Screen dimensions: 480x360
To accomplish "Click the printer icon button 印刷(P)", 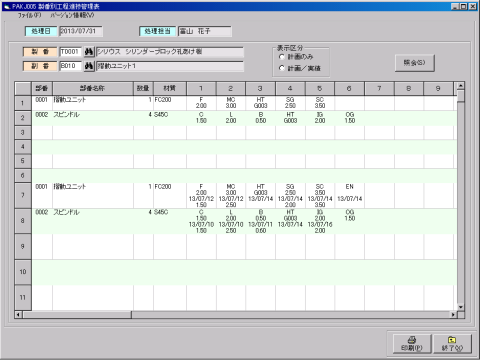I will pyautogui.click(x=412, y=344).
